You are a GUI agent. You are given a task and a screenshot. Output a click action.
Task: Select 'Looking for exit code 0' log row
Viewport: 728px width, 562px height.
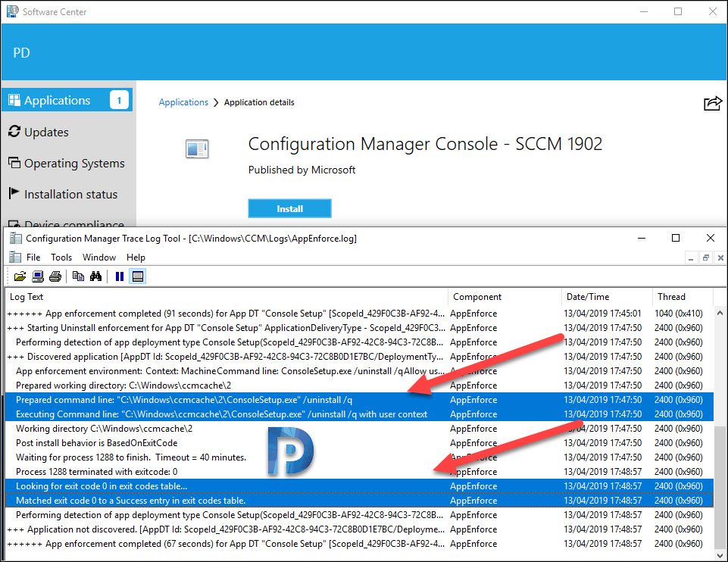pyautogui.click(x=359, y=486)
